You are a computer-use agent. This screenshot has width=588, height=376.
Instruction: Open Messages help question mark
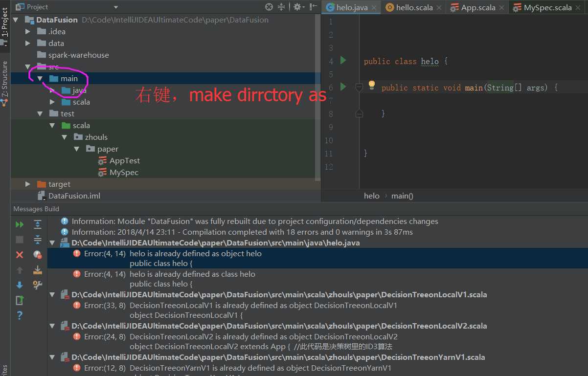coord(20,315)
